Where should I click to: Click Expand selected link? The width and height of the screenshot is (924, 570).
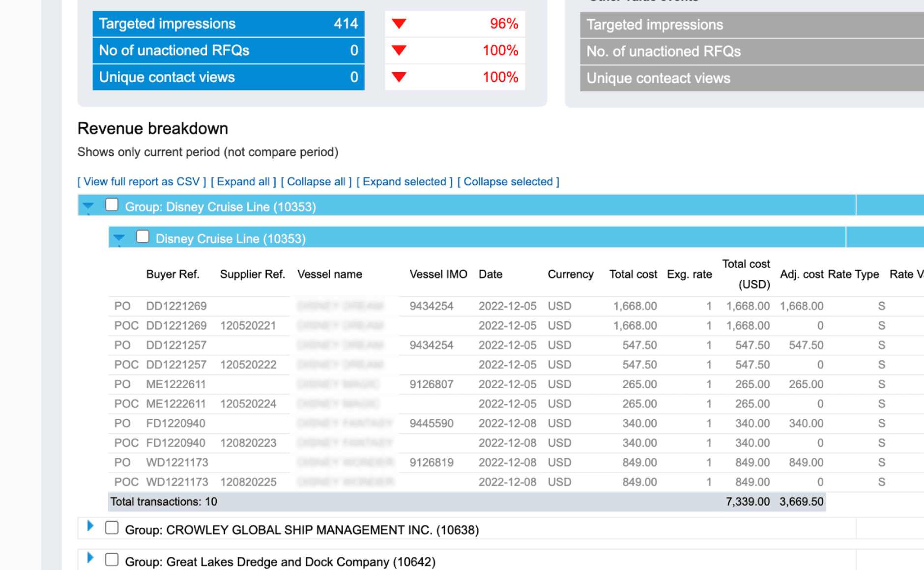[x=404, y=182]
